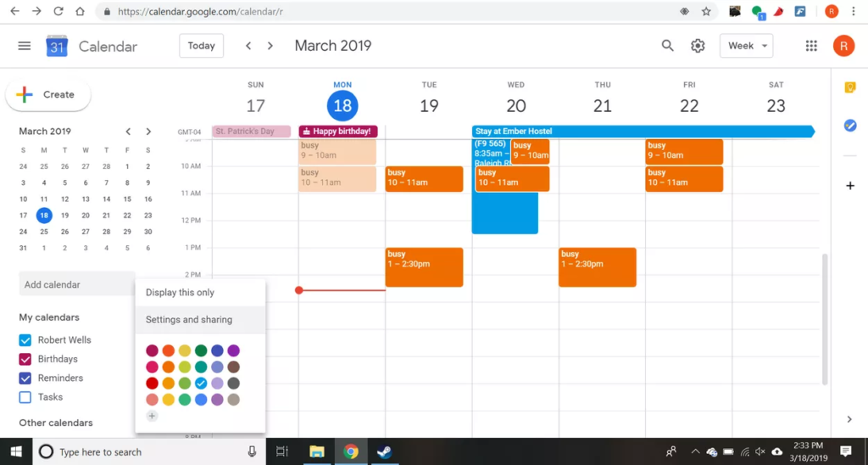Open Tasks in the side panel

pos(849,126)
